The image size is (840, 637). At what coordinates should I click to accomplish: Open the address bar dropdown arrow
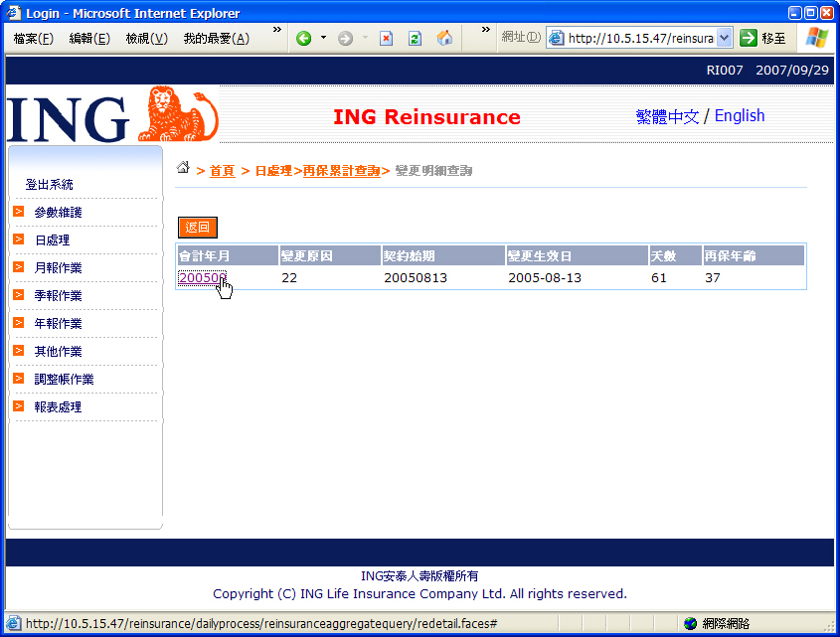tap(725, 38)
